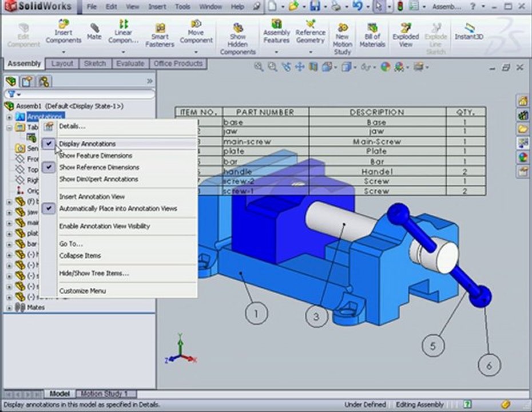This screenshot has height=412, width=532.
Task: Expand panel with double chevron
Action: tap(150, 81)
